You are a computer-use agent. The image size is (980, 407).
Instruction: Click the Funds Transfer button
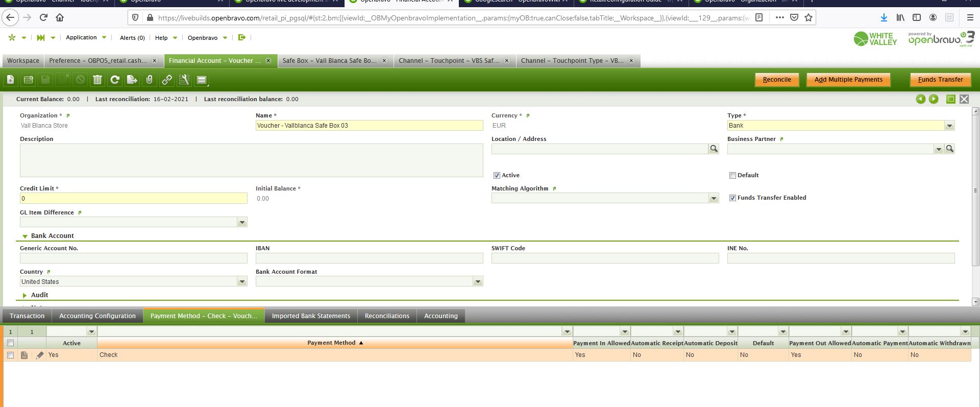[x=940, y=80]
